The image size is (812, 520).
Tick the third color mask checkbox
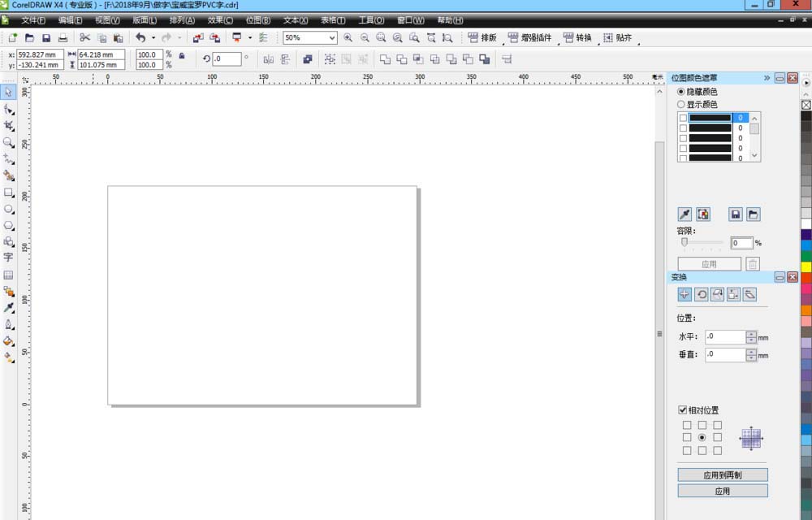683,138
